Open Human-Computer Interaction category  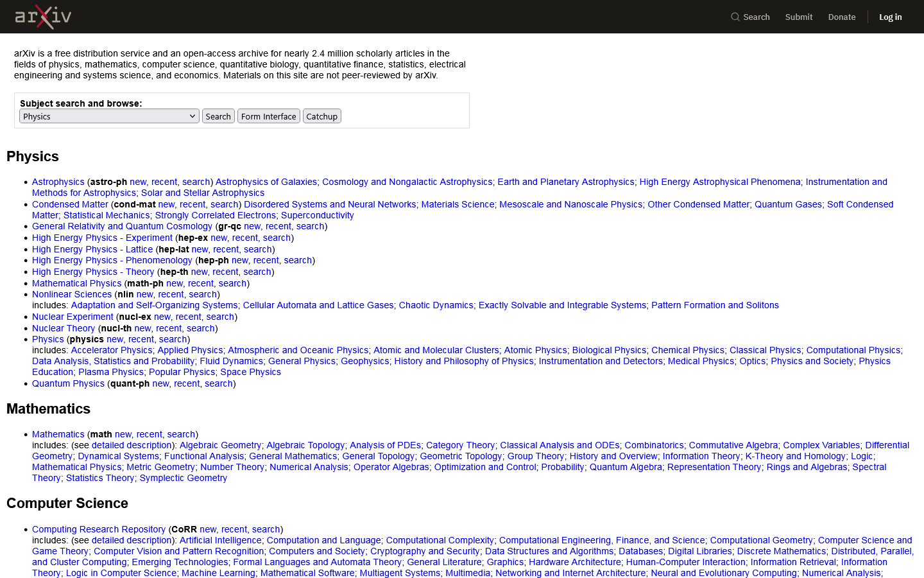685,562
